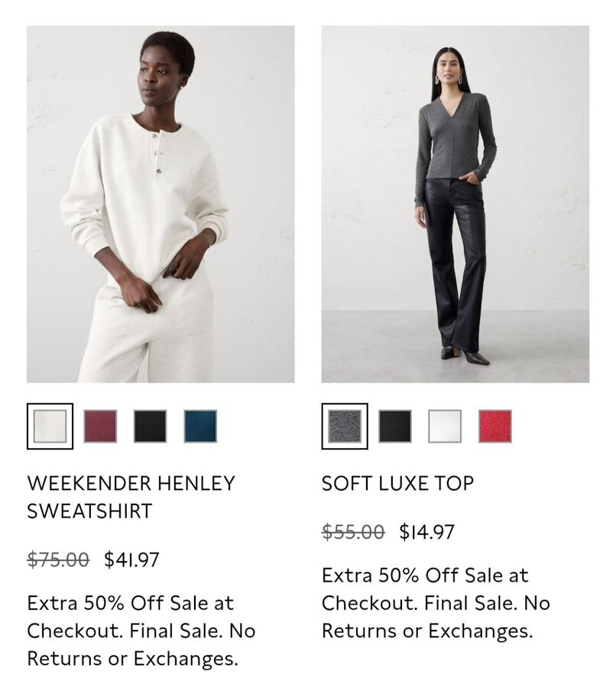Click the Weekender Henley Sweatshirt title link
This screenshot has width=616, height=688.
131,497
